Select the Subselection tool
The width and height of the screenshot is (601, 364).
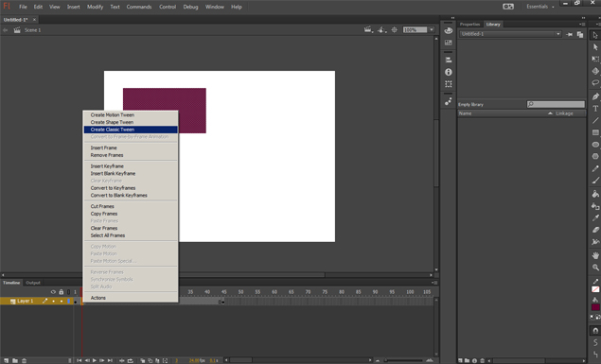click(595, 47)
